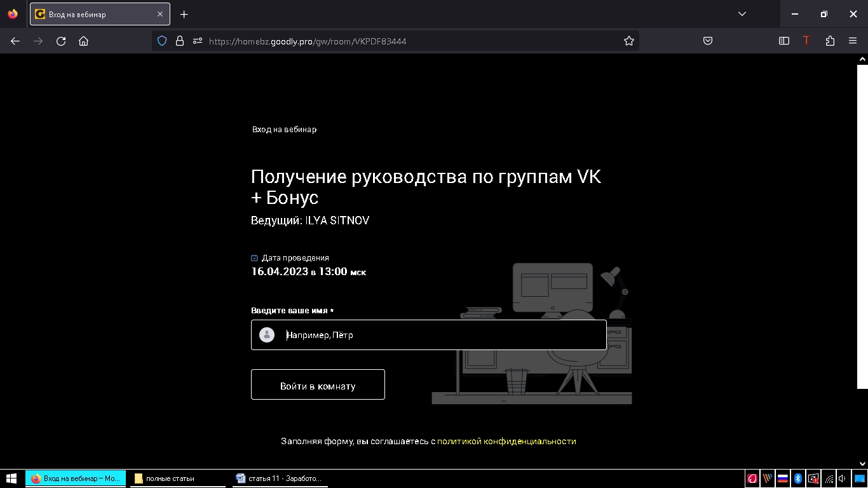Open Wi-Fi network tray icon
Image resolution: width=868 pixels, height=488 pixels.
[829, 478]
